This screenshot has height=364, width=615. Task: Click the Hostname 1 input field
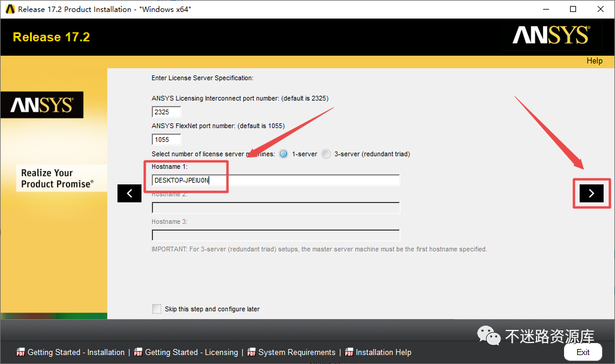[x=276, y=180]
